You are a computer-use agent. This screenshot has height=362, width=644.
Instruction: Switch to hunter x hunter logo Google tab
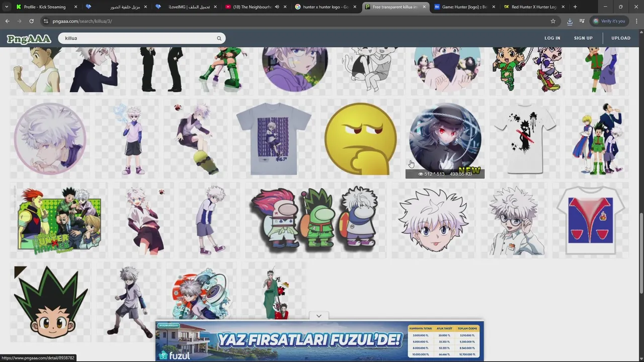(x=325, y=7)
